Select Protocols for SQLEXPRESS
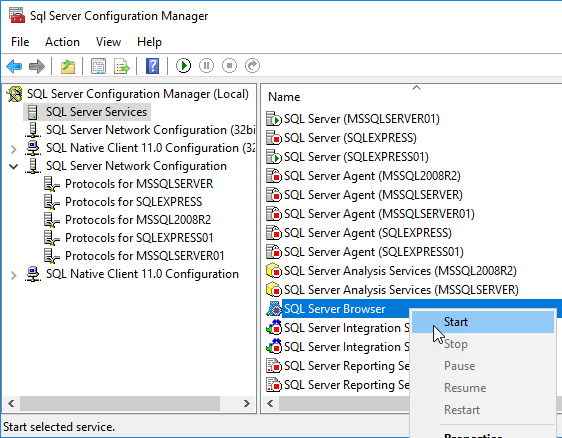 (134, 202)
